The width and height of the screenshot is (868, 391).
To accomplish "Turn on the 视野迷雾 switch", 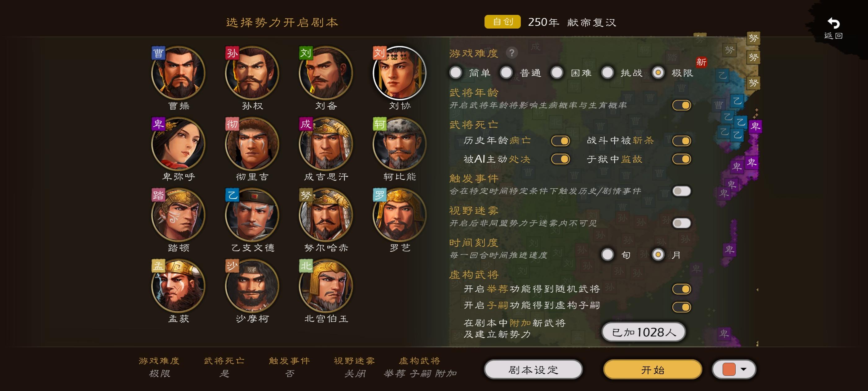I will click(x=681, y=223).
